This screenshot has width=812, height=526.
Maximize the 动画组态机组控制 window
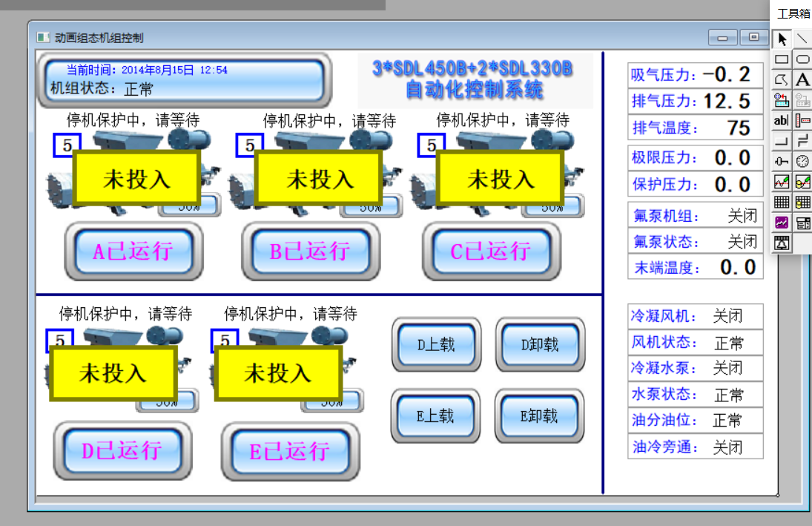(x=753, y=37)
